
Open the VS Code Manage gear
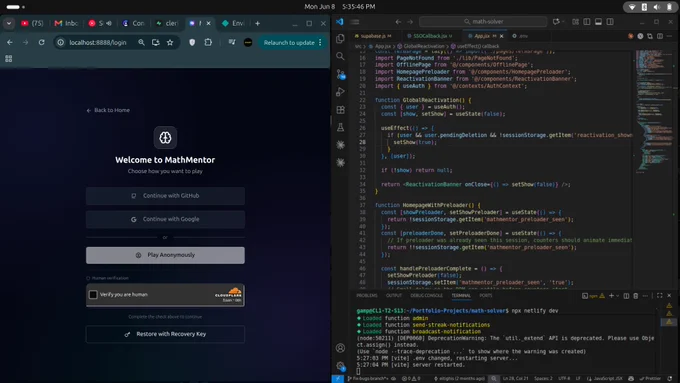coord(340,366)
